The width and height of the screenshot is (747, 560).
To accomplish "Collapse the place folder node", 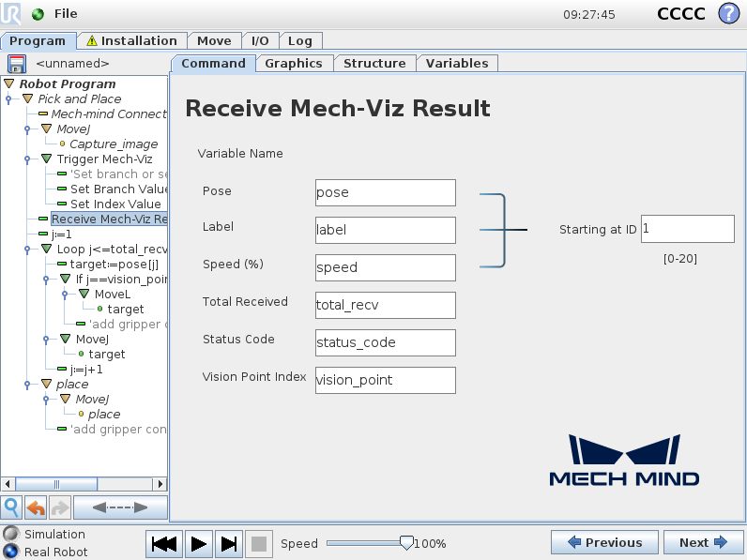I will point(46,385).
